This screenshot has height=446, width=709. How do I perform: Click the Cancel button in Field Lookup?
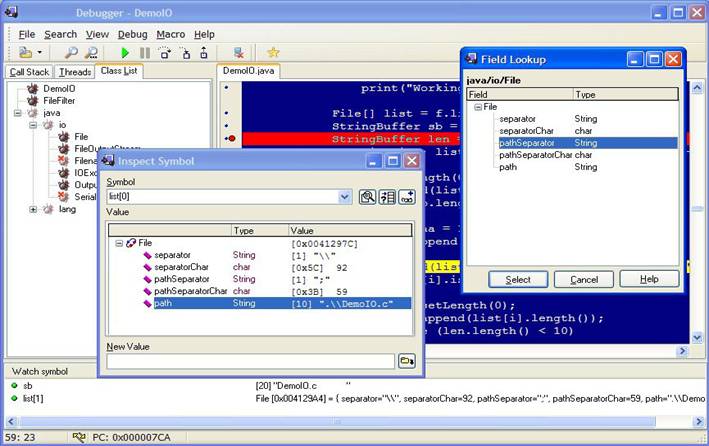(x=584, y=280)
